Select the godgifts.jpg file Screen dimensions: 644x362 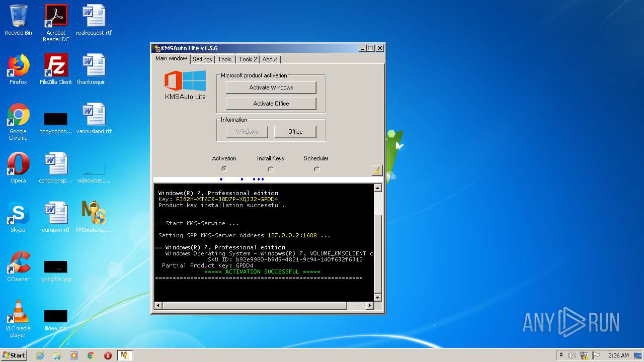56,271
